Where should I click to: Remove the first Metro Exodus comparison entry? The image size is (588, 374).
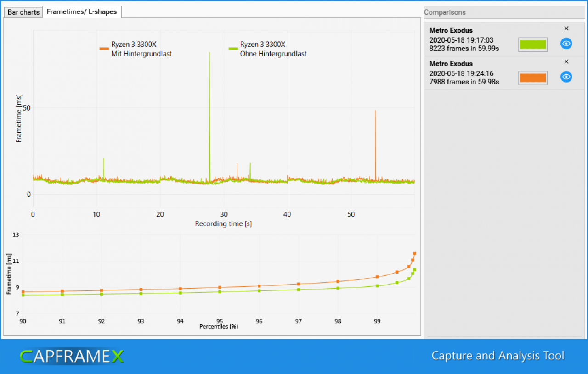tap(566, 28)
